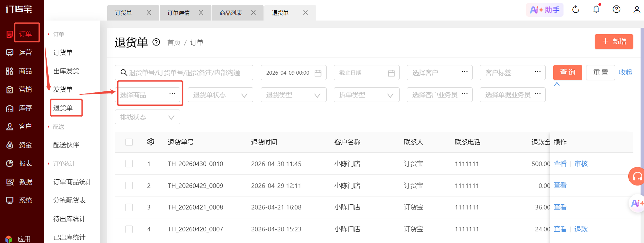This screenshot has width=644, height=243.
Task: Open 退货单 in the submenu
Action: click(63, 108)
